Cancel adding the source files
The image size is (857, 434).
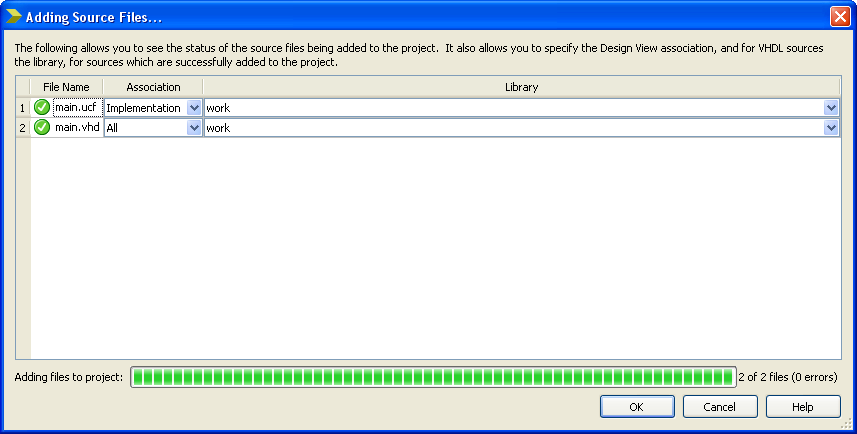click(720, 407)
